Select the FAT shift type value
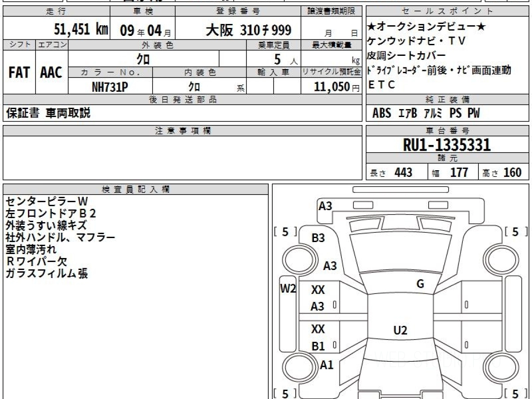 click(x=19, y=73)
